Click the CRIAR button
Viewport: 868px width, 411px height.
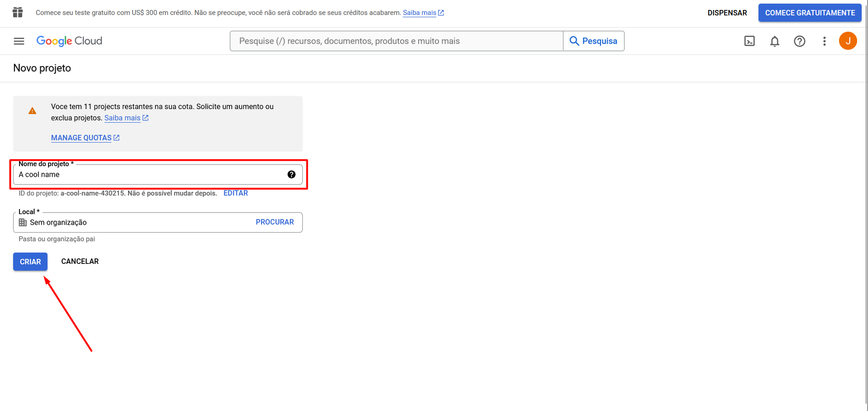(x=30, y=262)
